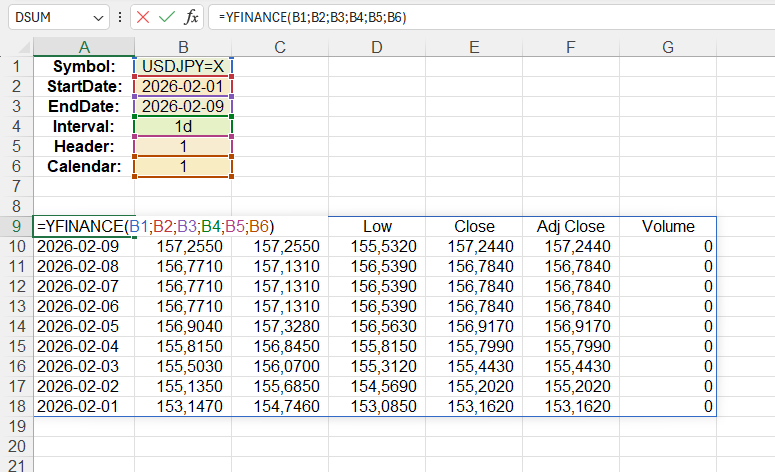The image size is (775, 472).
Task: Click the Select All triangle corner
Action: (24, 47)
